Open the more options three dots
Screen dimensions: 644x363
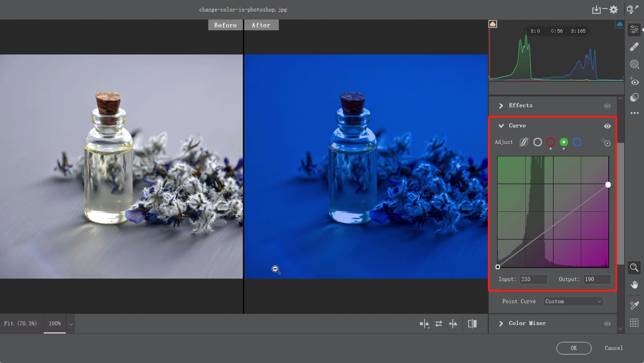[634, 113]
